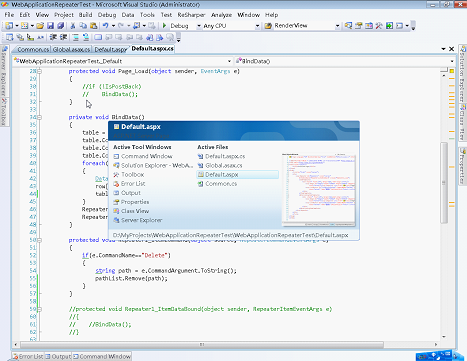Select Solution Explorer in Active Tool Windows list
The image size is (467, 361).
pos(153,165)
